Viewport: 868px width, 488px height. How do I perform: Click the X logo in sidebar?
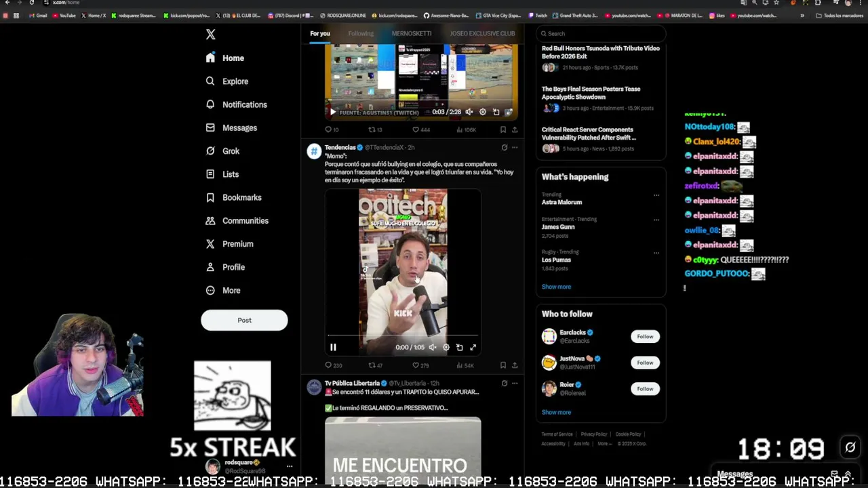(x=211, y=35)
